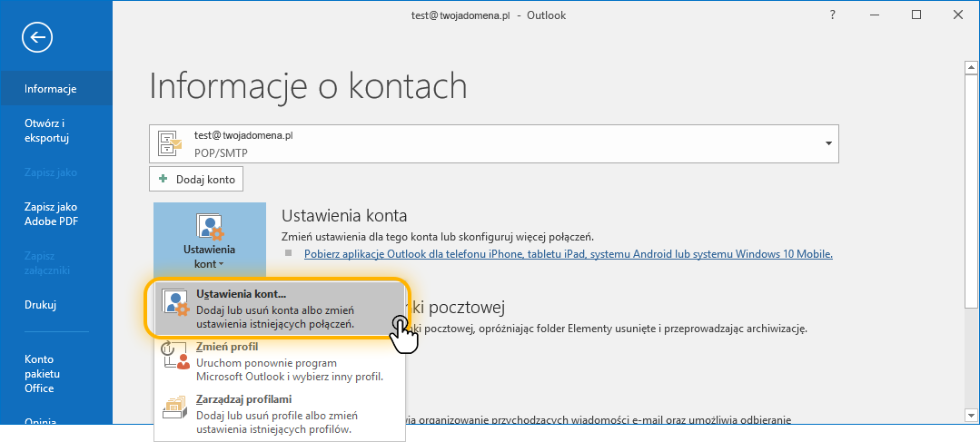Click the Informacje o kontach title

pos(308,85)
